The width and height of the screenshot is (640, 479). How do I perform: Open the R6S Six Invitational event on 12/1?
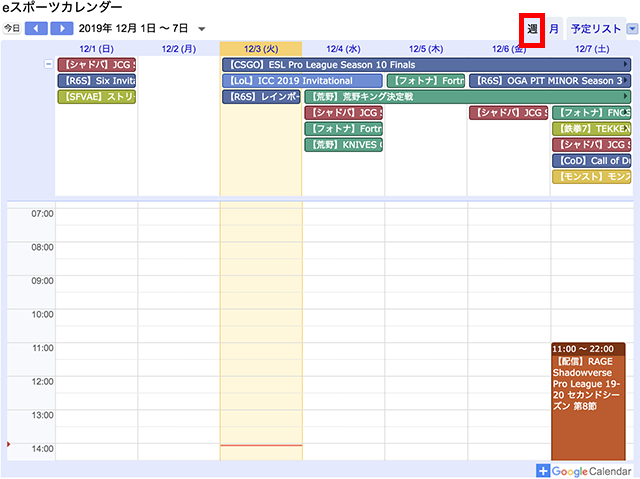97,81
